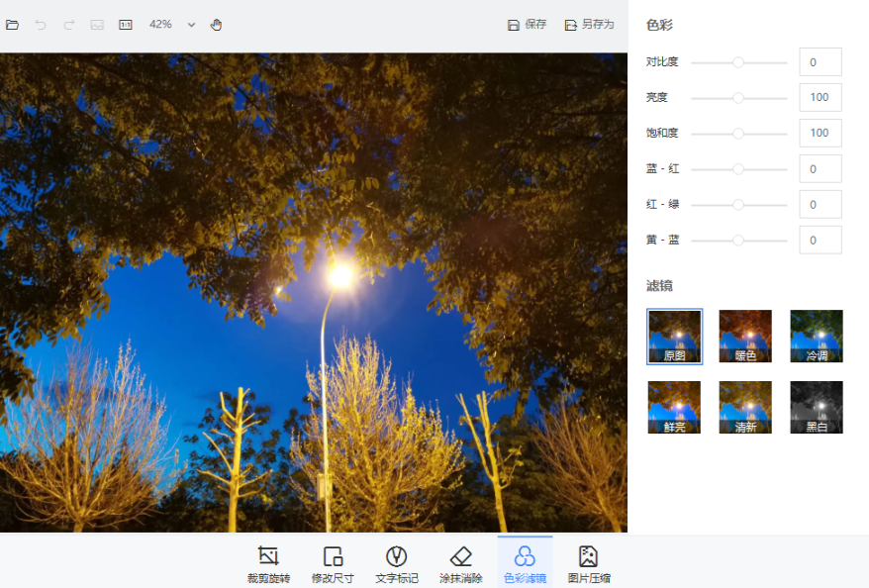Adjust the 蓝-红 color balance slider
The width and height of the screenshot is (869, 588).
[738, 169]
